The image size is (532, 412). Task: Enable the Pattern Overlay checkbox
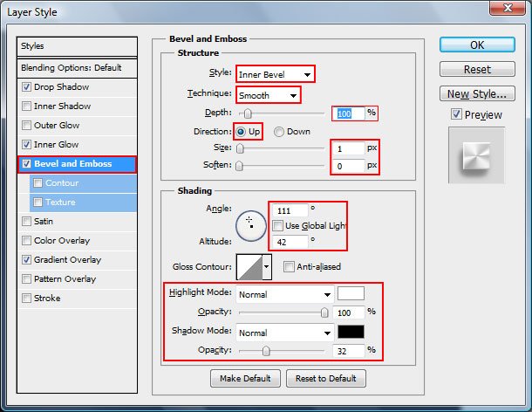tap(26, 278)
